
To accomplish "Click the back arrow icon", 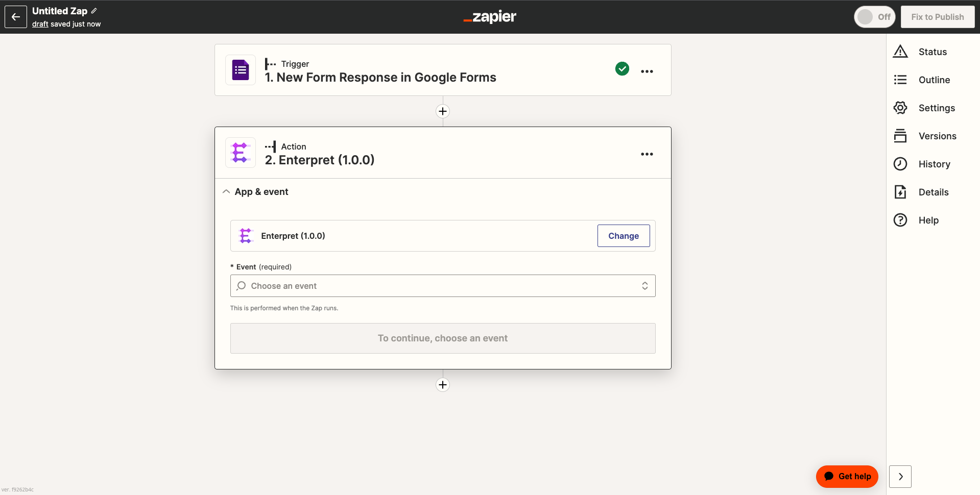I will coord(16,17).
